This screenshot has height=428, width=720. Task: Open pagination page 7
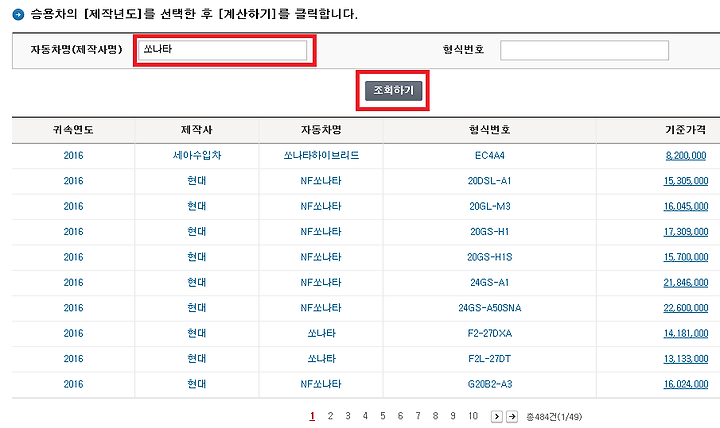(418, 416)
